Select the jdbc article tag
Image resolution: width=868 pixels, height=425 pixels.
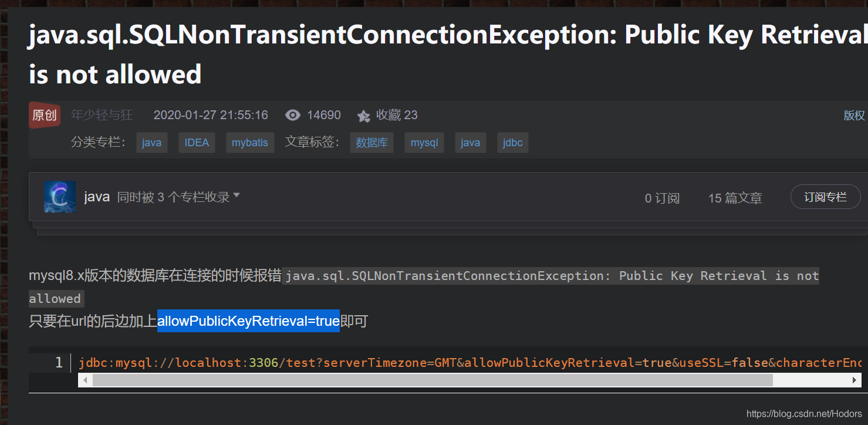pyautogui.click(x=512, y=142)
